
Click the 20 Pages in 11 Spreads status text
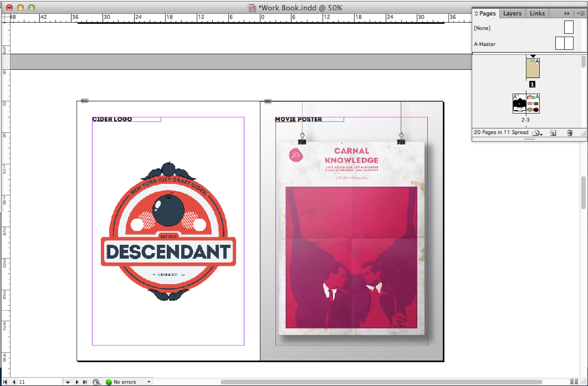501,132
